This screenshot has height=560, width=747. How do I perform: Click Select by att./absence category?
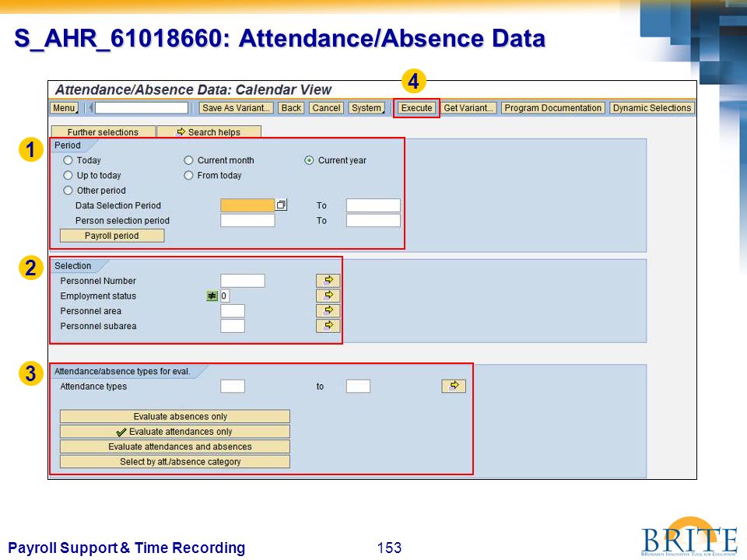(175, 461)
